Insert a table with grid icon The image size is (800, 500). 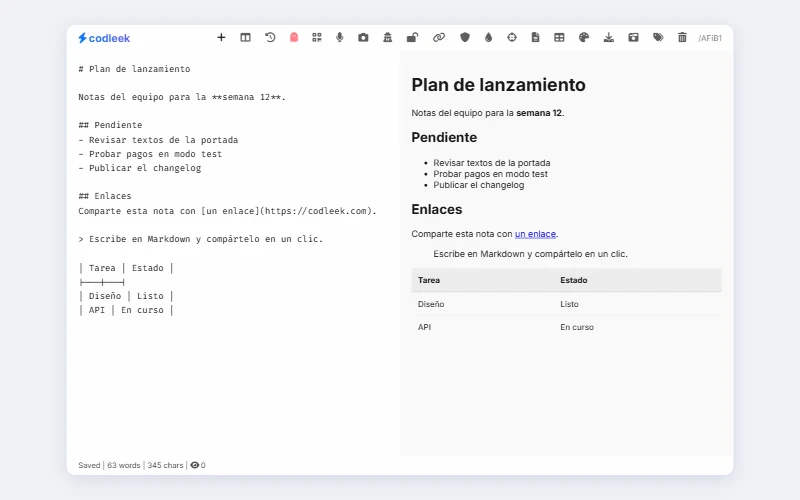click(559, 37)
